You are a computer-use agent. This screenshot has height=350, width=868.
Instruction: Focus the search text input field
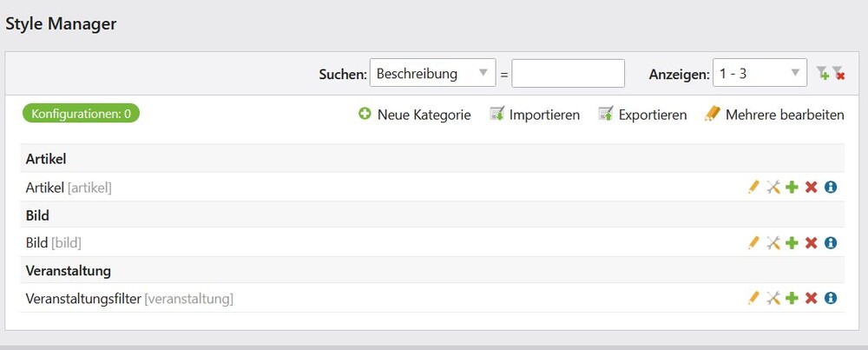(x=568, y=74)
